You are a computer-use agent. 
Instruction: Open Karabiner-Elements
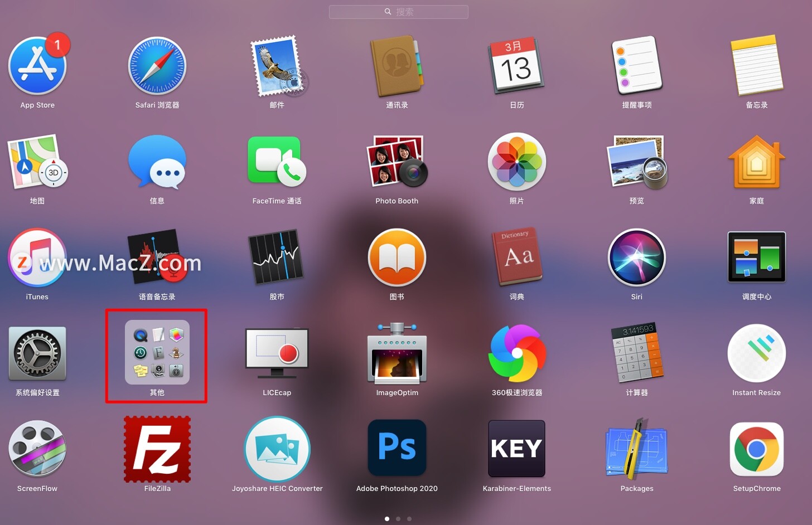pyautogui.click(x=517, y=448)
